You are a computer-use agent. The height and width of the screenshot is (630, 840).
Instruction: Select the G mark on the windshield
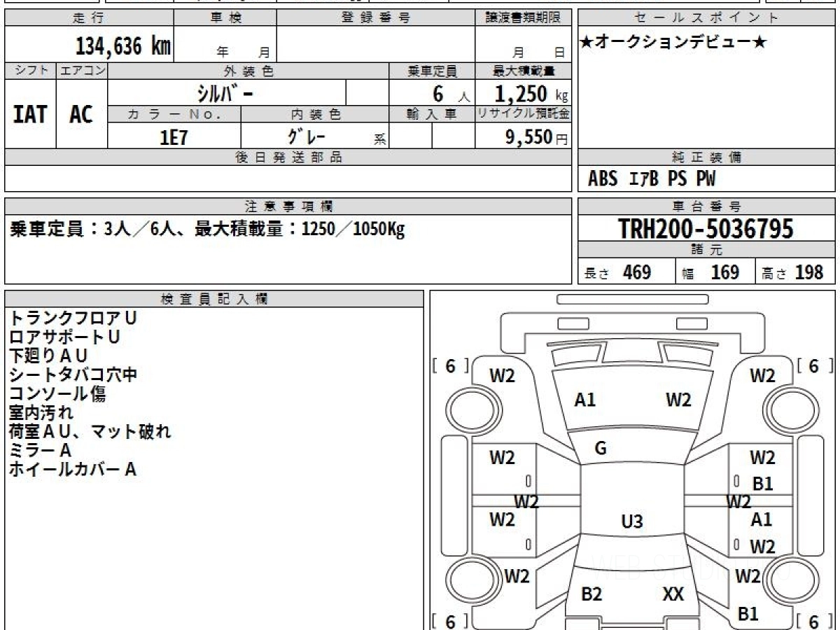(600, 449)
